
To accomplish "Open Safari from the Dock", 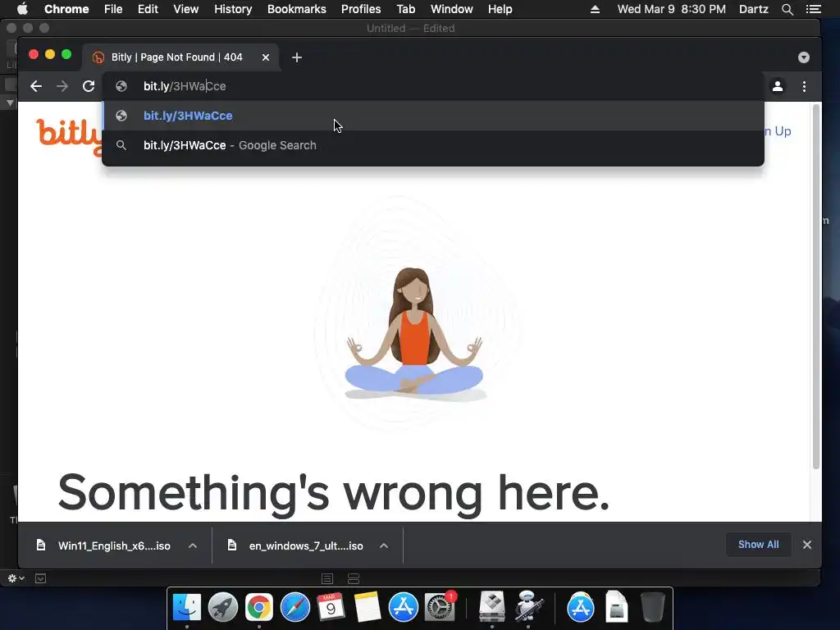I will pyautogui.click(x=295, y=608).
